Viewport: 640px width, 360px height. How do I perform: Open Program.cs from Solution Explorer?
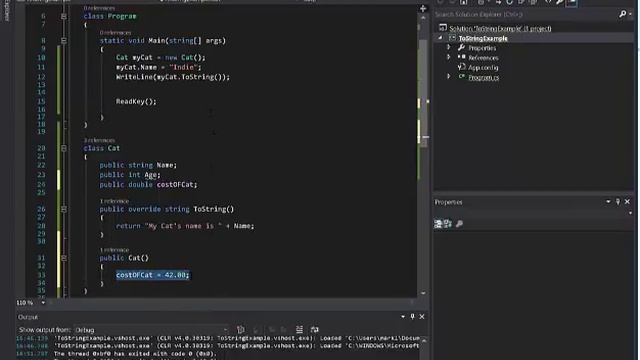(x=483, y=78)
